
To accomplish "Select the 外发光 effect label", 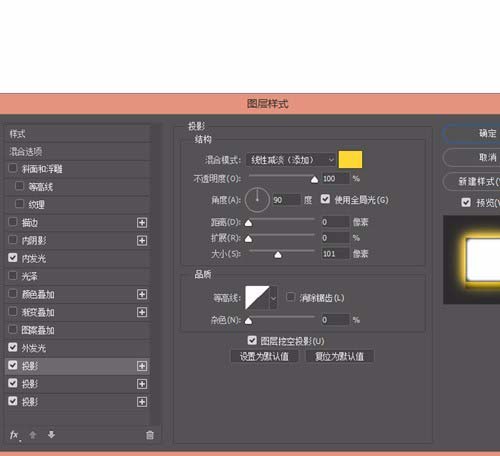I will [x=34, y=348].
